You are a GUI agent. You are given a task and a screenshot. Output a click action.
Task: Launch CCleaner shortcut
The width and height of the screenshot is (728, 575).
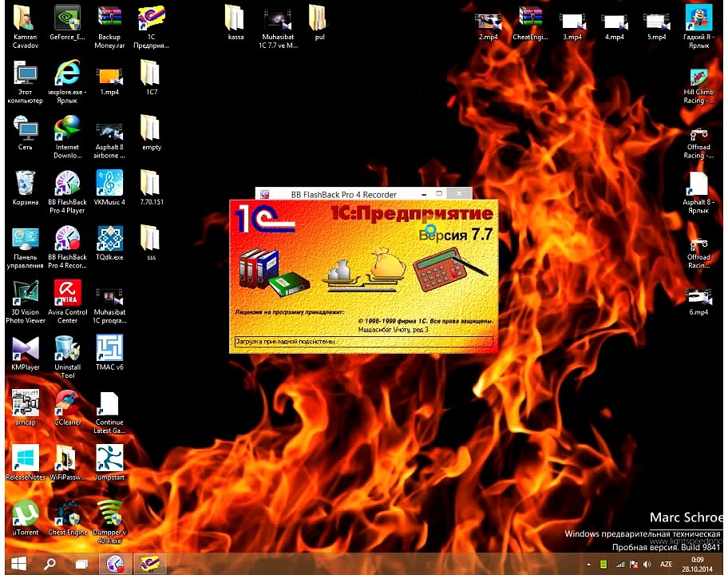pyautogui.click(x=67, y=408)
